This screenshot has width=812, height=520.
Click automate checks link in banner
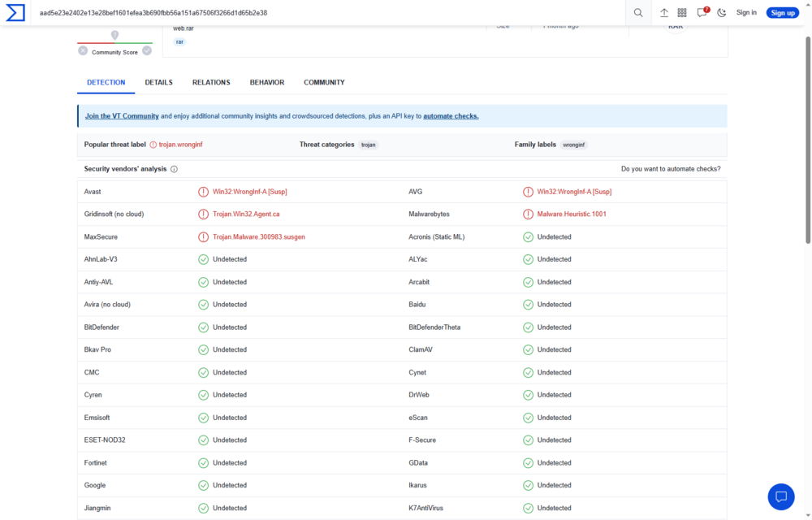[451, 116]
